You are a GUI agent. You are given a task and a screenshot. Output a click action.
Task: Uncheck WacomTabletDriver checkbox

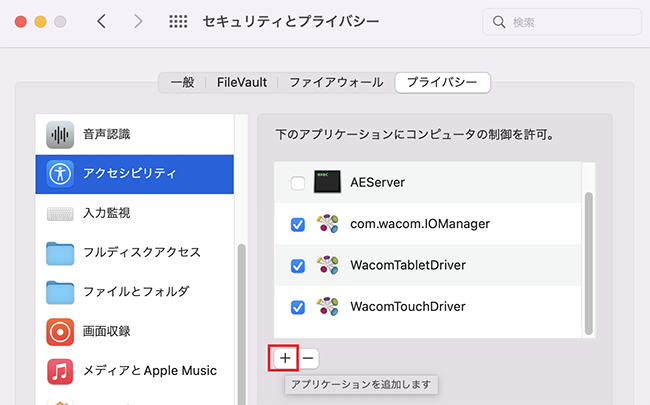click(x=298, y=266)
